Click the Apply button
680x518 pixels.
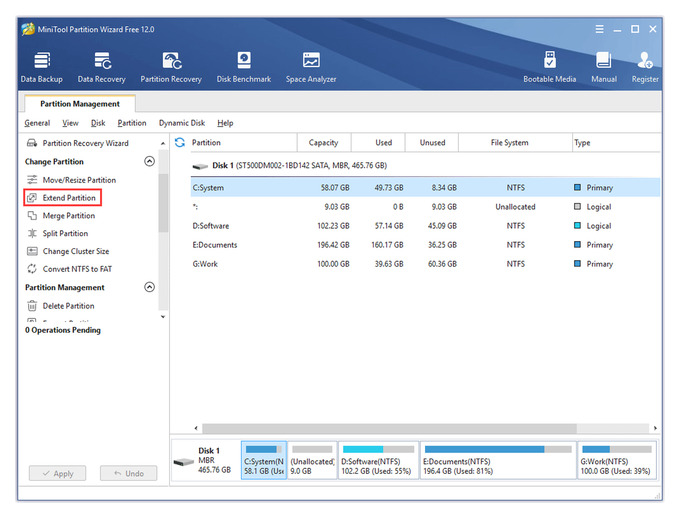pos(57,473)
